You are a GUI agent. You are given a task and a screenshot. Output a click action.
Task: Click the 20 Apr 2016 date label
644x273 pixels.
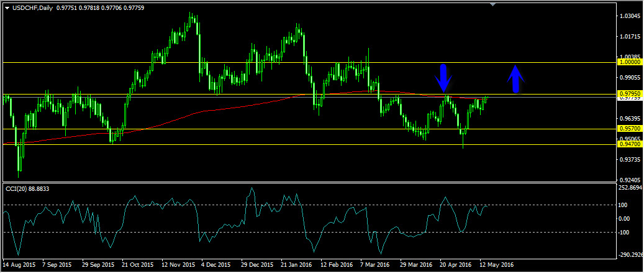coord(455,265)
